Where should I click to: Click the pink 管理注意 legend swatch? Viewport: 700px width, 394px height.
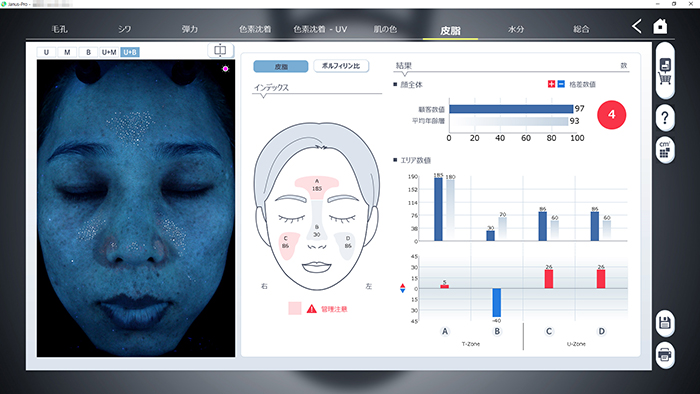[x=295, y=308]
